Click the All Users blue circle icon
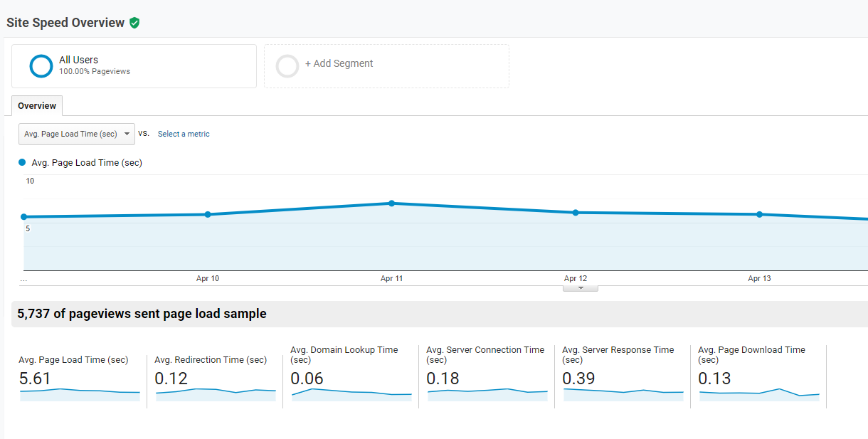The image size is (868, 439). pyautogui.click(x=41, y=66)
